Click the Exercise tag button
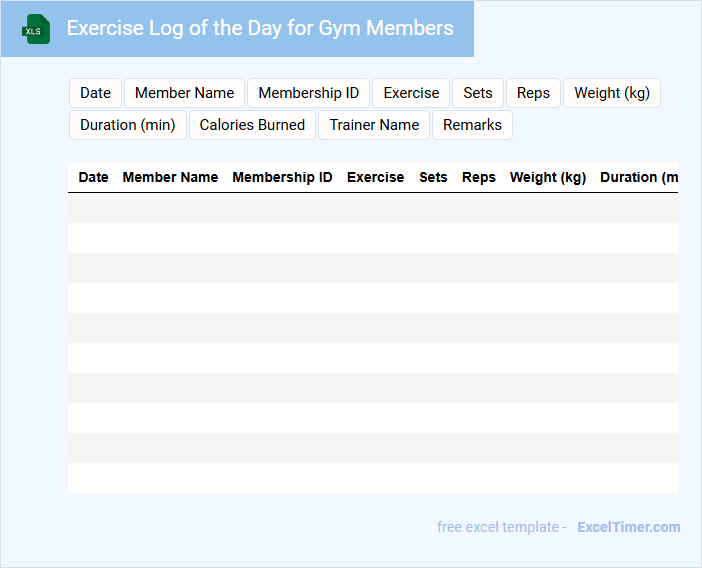Image resolution: width=702 pixels, height=568 pixels. pyautogui.click(x=411, y=93)
